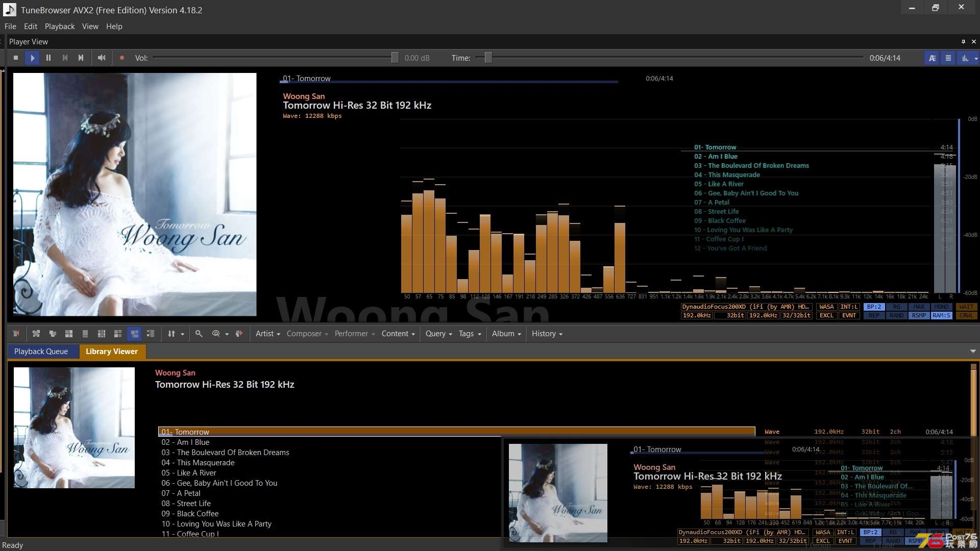Click the INT:L button

pos(849,307)
